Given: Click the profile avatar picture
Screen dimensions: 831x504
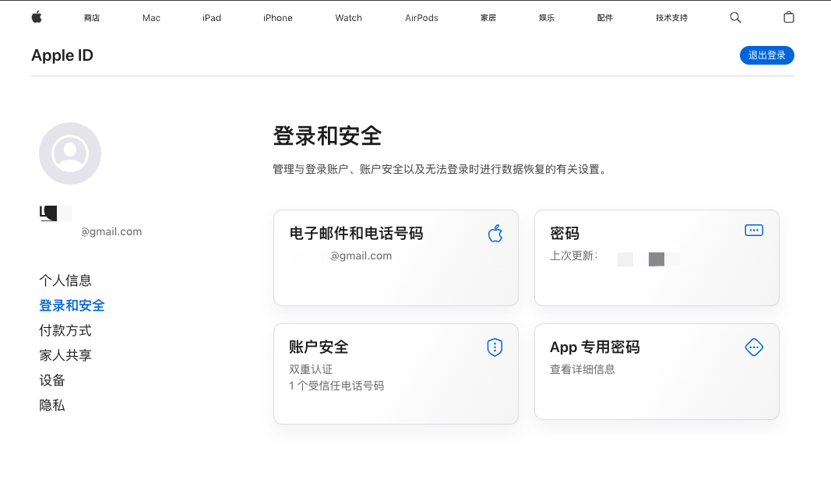Looking at the screenshot, I should pos(70,153).
